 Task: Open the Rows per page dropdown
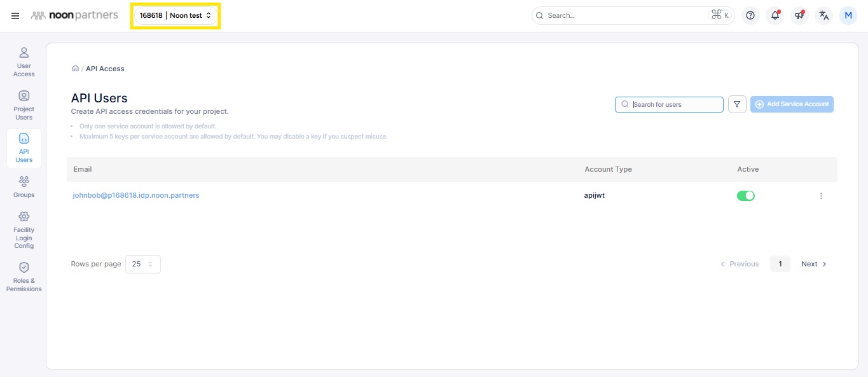(143, 264)
